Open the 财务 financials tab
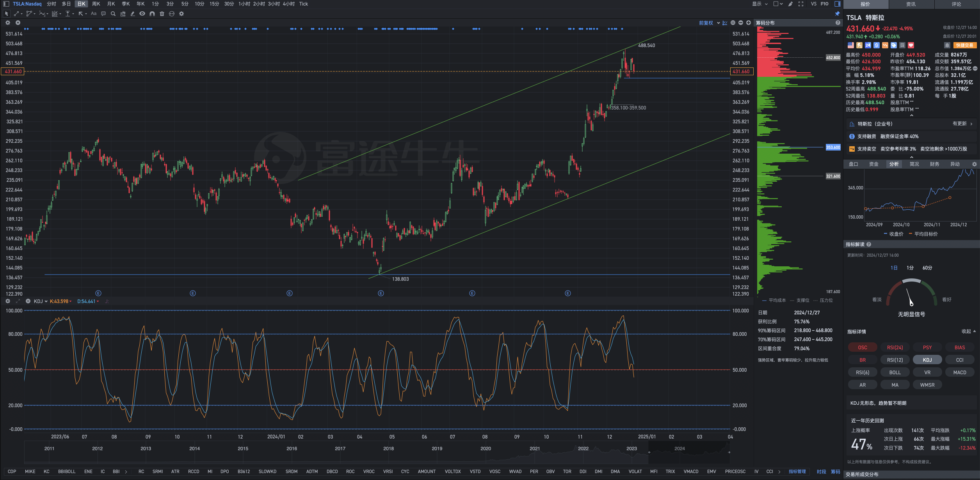The width and height of the screenshot is (980, 480). click(x=935, y=164)
